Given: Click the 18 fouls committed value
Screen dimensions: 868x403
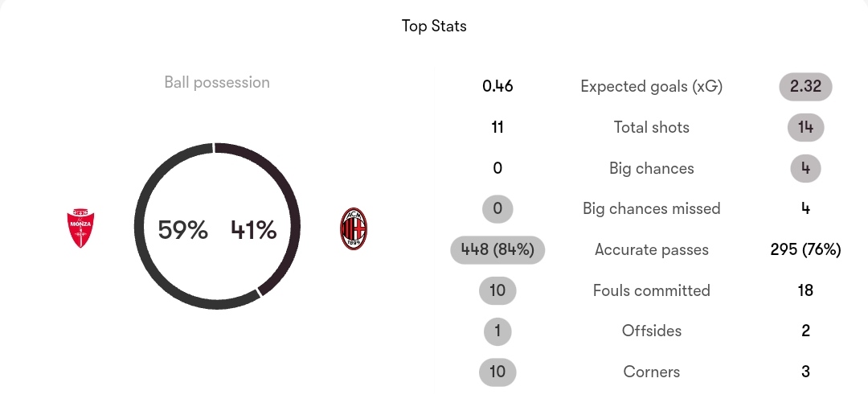Looking at the screenshot, I should coord(805,290).
